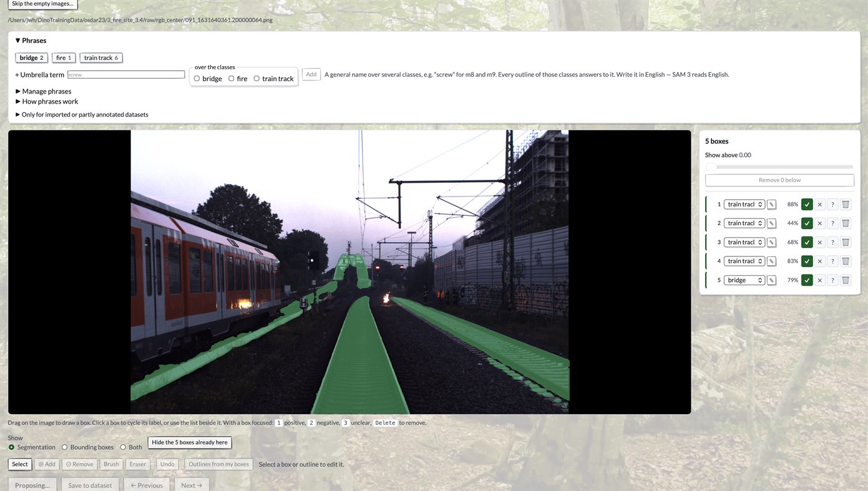The height and width of the screenshot is (491, 868).
Task: Mark box 1 (88%) negative with the X icon
Action: [820, 205]
